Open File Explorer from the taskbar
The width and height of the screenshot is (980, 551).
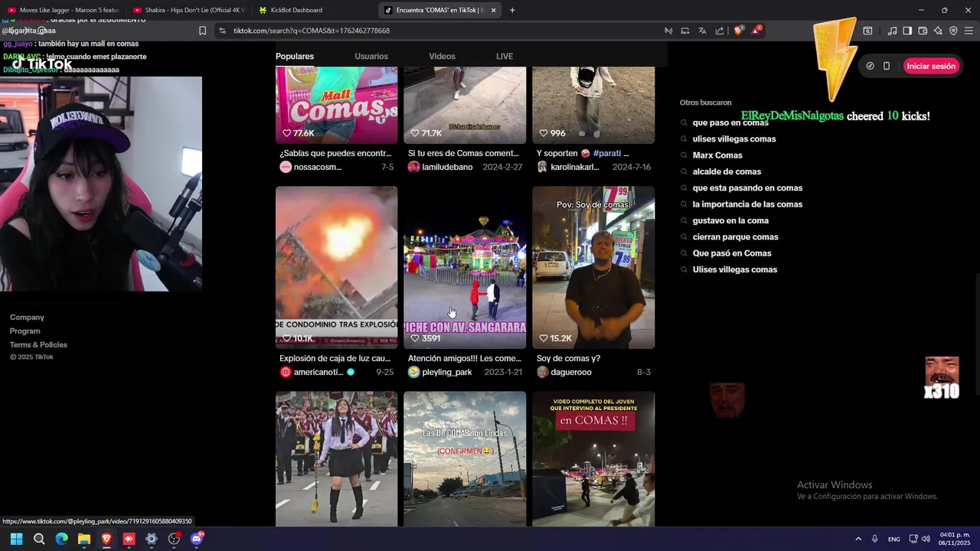point(84,539)
